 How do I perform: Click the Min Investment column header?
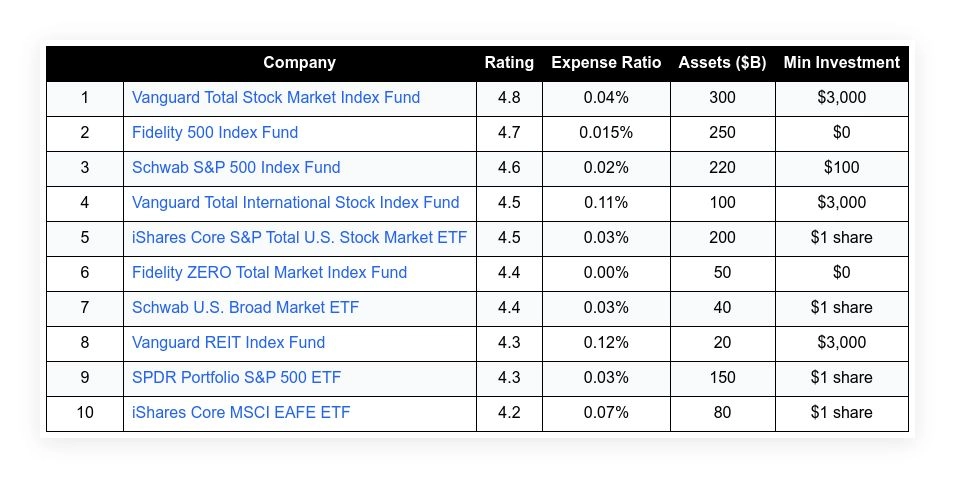841,63
